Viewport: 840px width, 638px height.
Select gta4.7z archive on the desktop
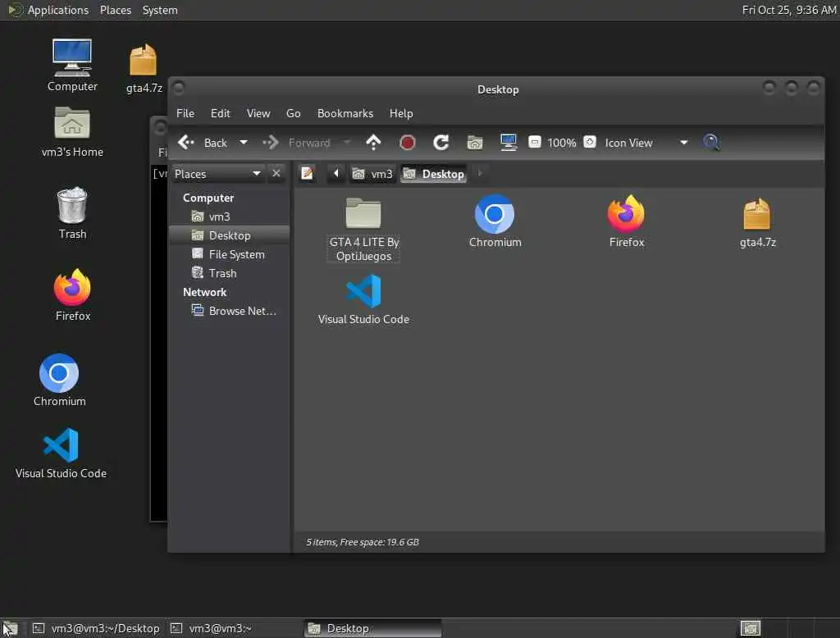(x=144, y=69)
